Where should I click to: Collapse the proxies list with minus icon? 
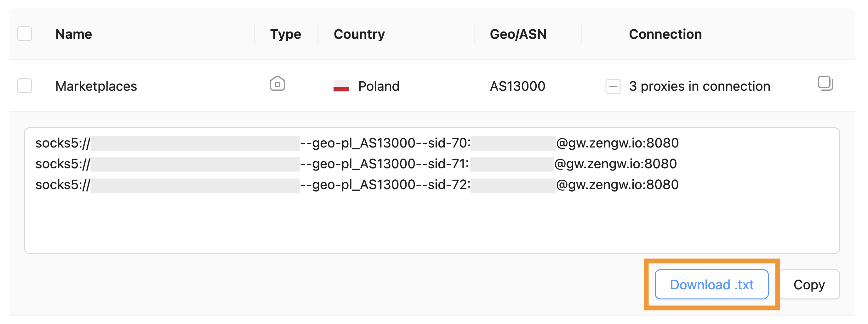click(613, 86)
